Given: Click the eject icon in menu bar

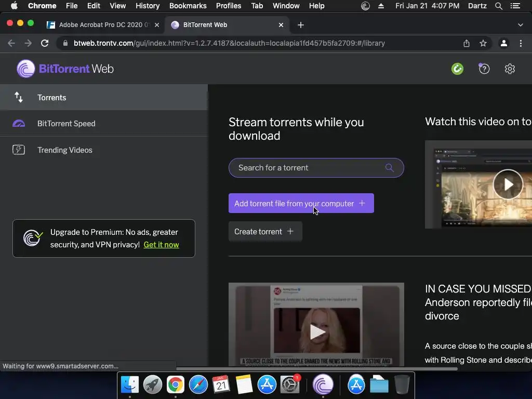Looking at the screenshot, I should click(381, 6).
